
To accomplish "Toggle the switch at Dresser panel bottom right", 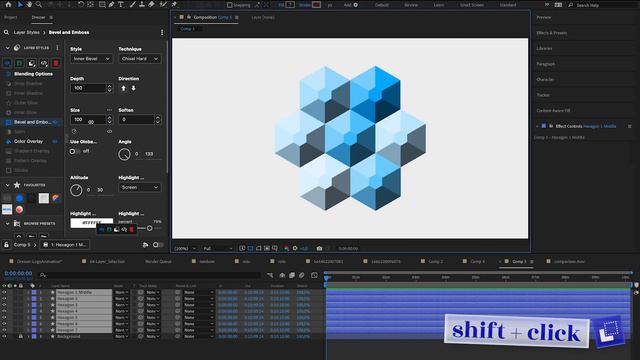I will pyautogui.click(x=158, y=245).
